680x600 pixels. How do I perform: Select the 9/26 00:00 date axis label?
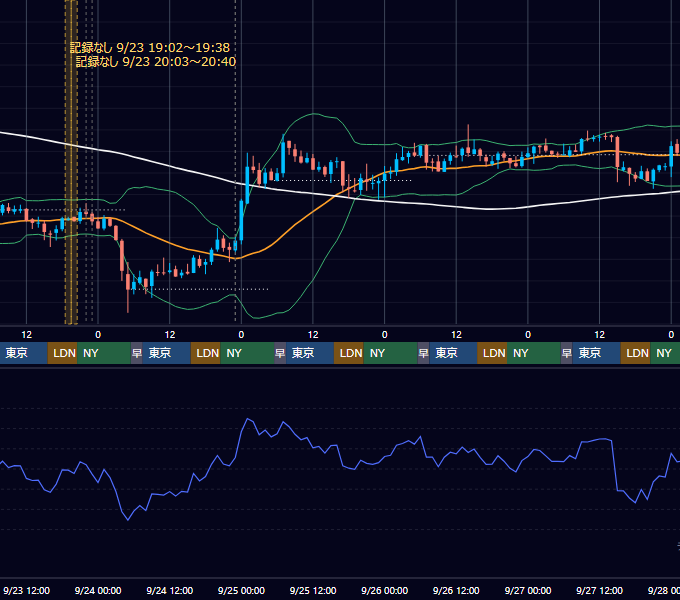385,590
